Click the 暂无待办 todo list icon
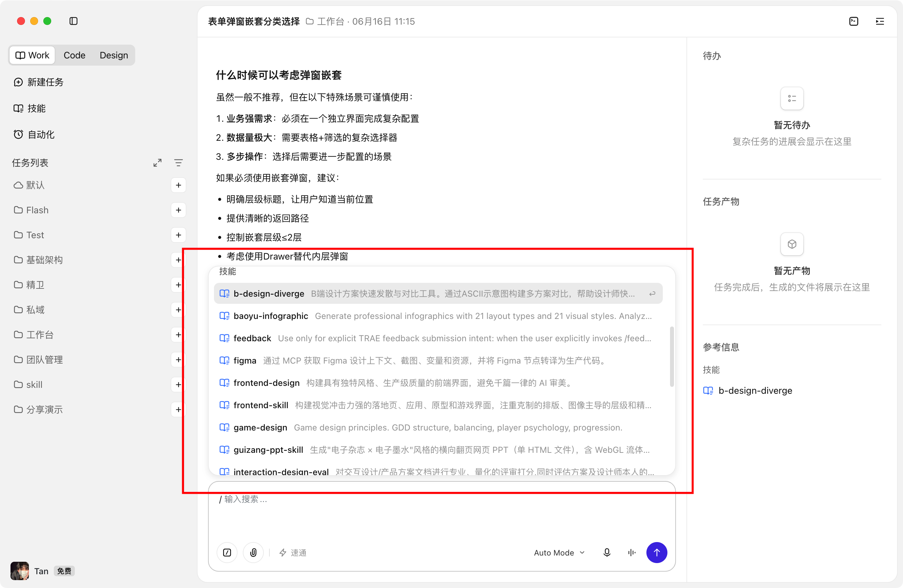This screenshot has height=588, width=903. pos(792,99)
